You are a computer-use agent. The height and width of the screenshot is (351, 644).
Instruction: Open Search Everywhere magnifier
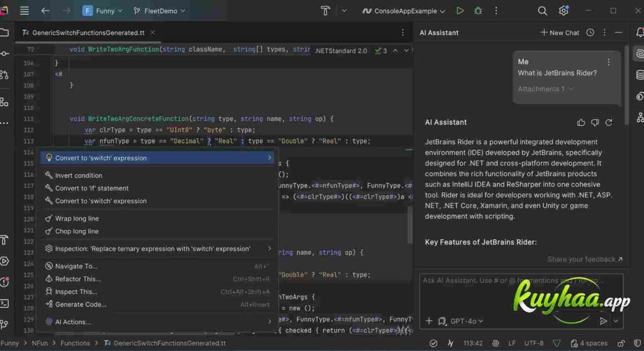(542, 11)
